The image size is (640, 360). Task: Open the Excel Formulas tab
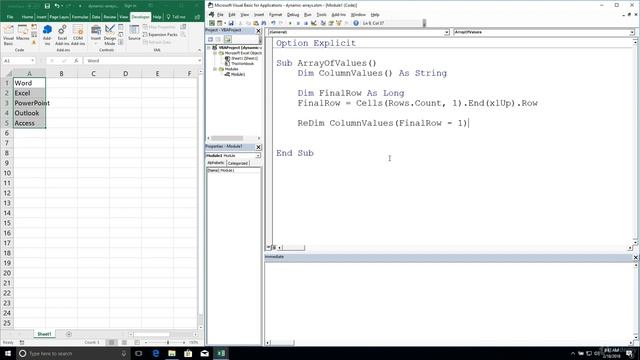(80, 17)
